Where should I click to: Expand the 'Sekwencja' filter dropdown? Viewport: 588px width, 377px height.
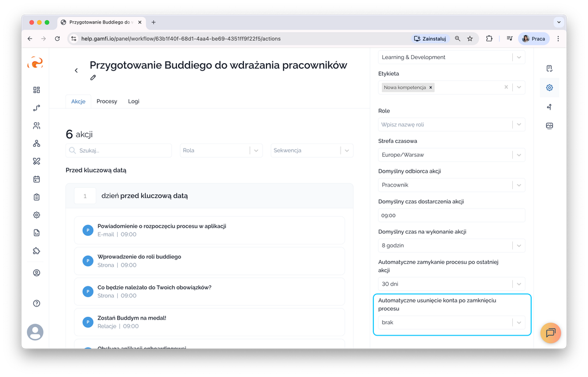click(x=346, y=150)
